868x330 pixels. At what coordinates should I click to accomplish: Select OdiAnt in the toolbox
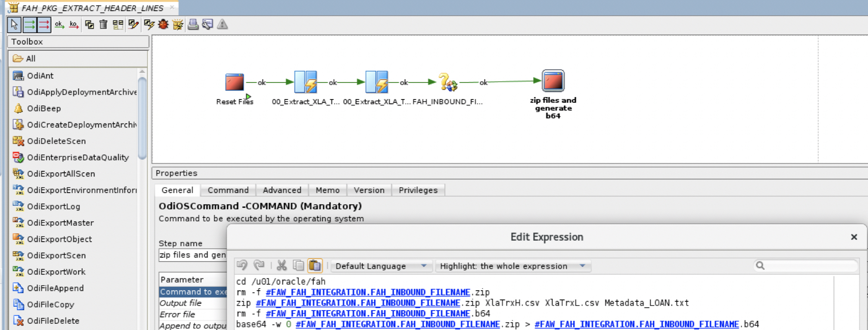[40, 76]
